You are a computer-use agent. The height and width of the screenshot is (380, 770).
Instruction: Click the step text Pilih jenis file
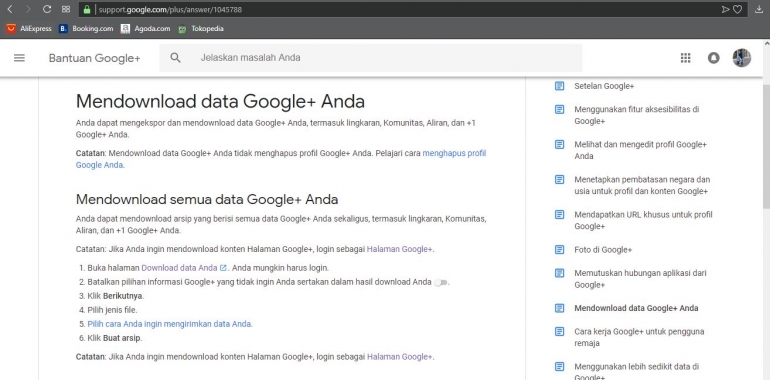[112, 310]
